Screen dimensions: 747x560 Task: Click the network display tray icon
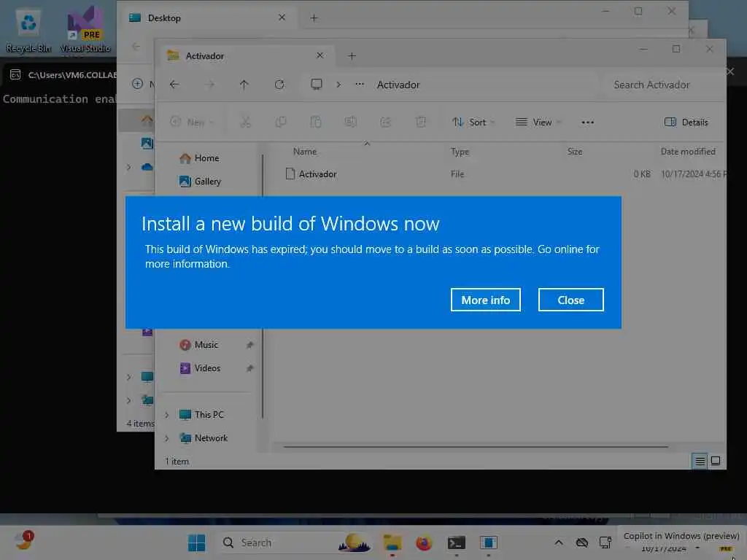[x=605, y=542]
